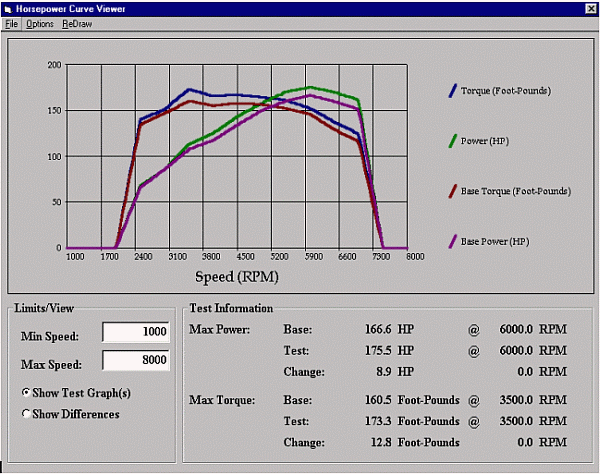
Task: Click the 5900 x-axis tick label
Action: tap(313, 257)
